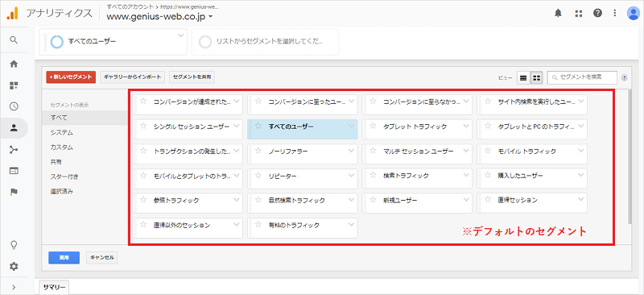The width and height of the screenshot is (644, 295).
Task: Click help icon beside segment search
Action: coord(625,77)
